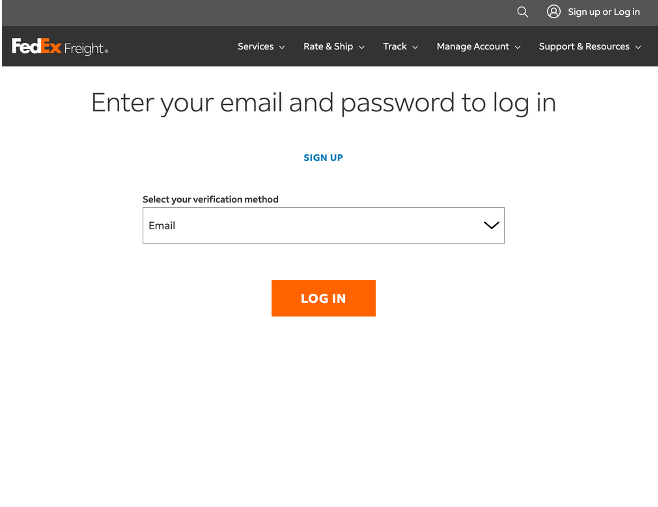
Task: Click Sign up or Log in text
Action: [x=603, y=12]
